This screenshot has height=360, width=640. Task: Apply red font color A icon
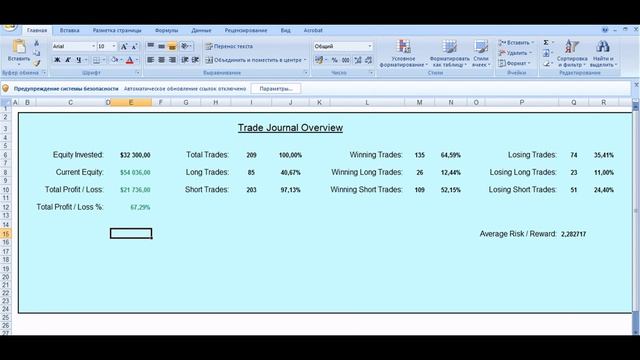[x=129, y=60]
